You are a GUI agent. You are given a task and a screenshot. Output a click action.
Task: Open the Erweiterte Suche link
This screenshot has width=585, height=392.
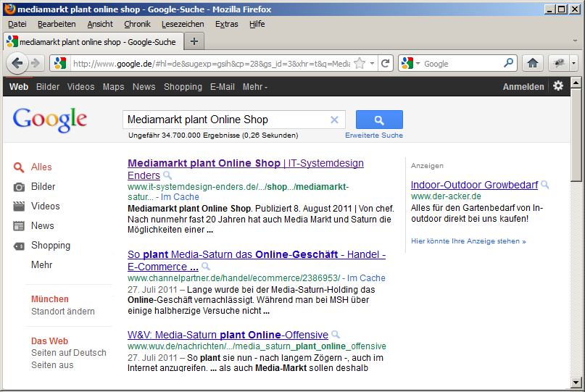point(374,135)
